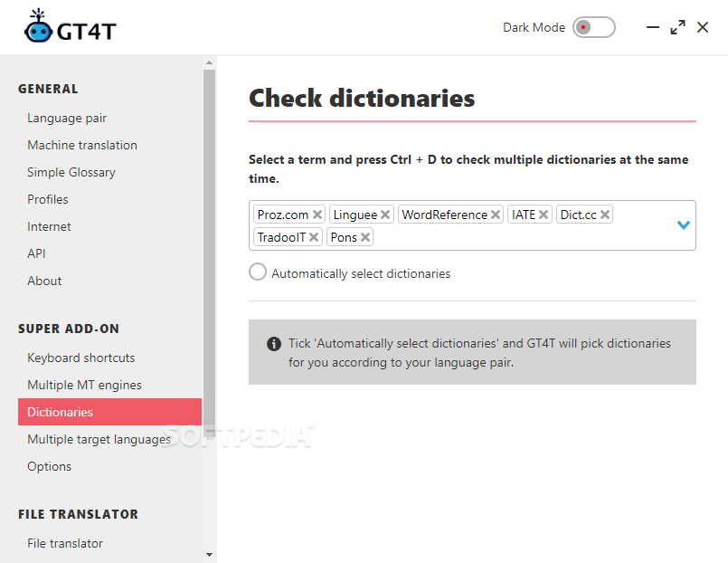The width and height of the screenshot is (728, 563).
Task: Expand the dictionaries dropdown list
Action: click(684, 225)
